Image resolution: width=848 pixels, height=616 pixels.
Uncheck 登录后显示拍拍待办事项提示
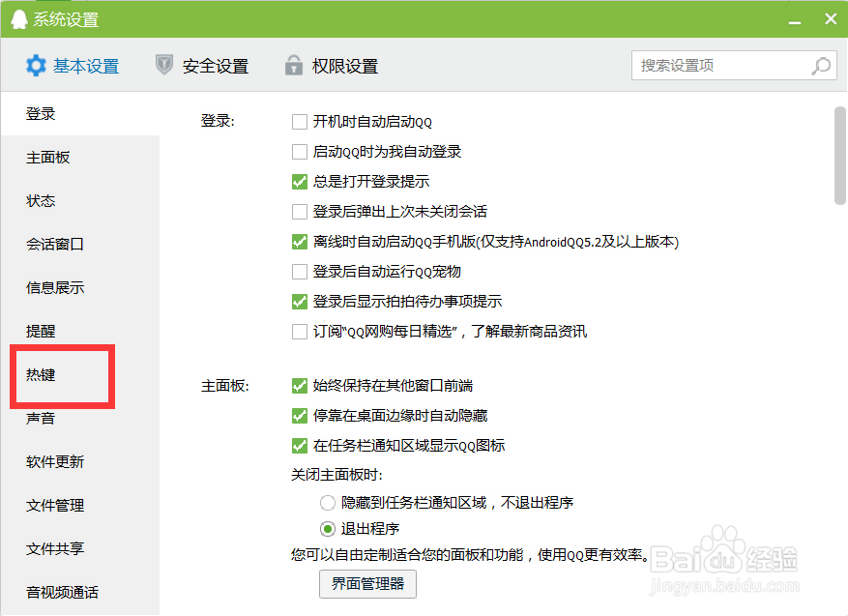click(x=300, y=302)
